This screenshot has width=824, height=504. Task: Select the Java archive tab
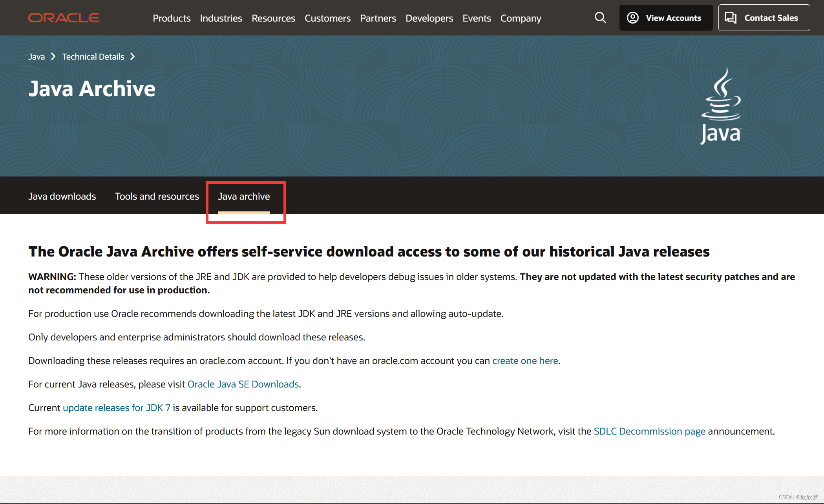(x=244, y=196)
